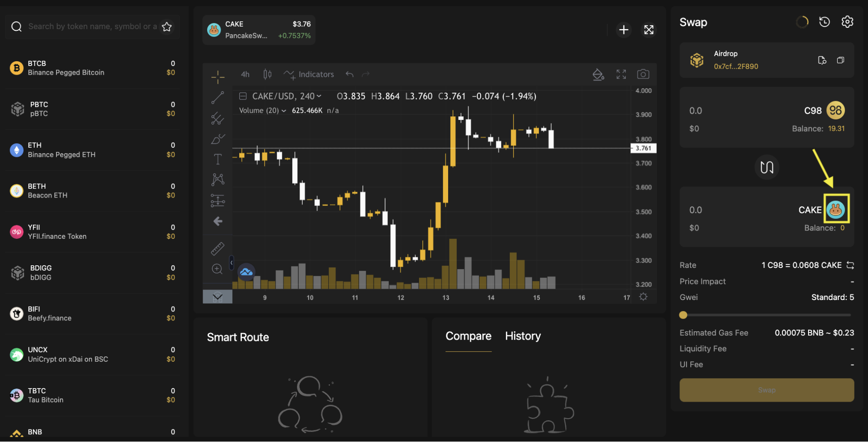Copy the Airdrop wallet address
Screen dimensions: 868x442
(x=840, y=60)
